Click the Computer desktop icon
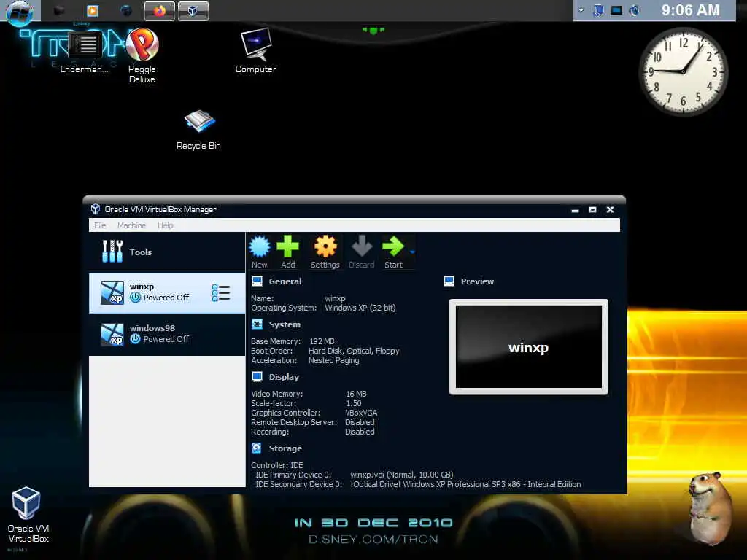 coord(256,51)
